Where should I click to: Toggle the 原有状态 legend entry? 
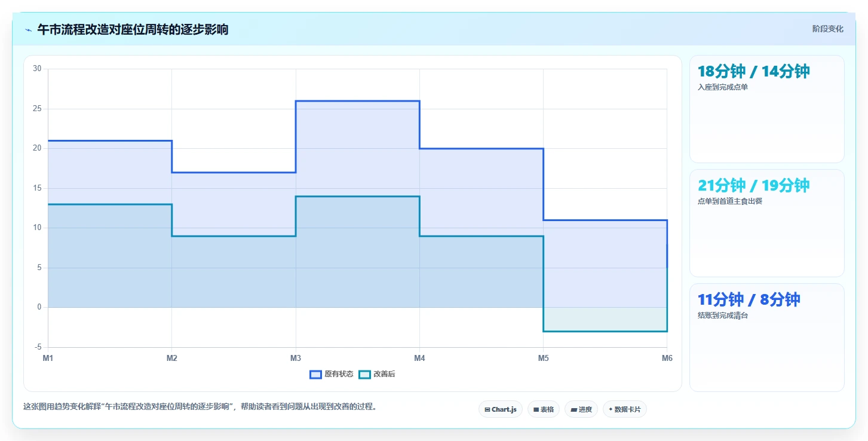[331, 375]
